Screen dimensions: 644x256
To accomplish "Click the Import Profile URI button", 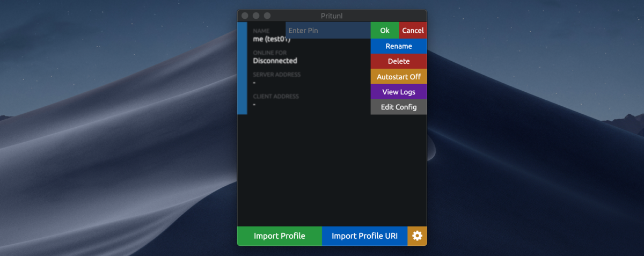I will click(x=365, y=236).
